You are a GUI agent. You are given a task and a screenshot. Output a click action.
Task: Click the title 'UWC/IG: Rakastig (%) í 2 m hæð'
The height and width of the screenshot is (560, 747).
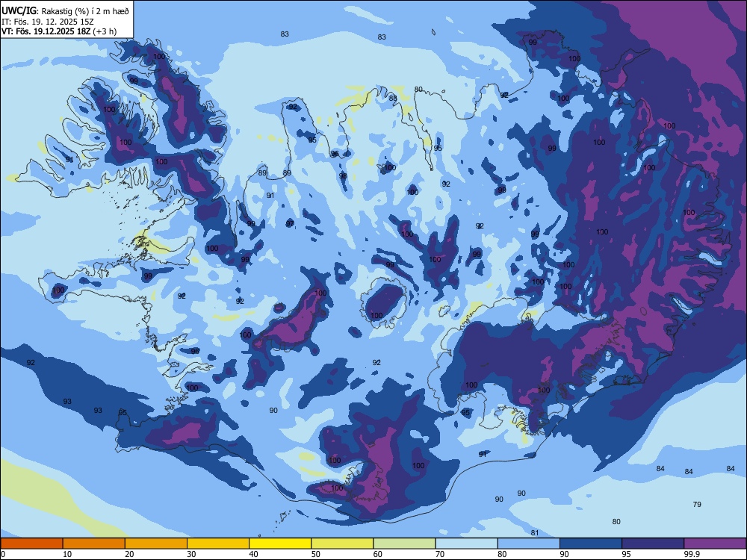[x=65, y=10]
